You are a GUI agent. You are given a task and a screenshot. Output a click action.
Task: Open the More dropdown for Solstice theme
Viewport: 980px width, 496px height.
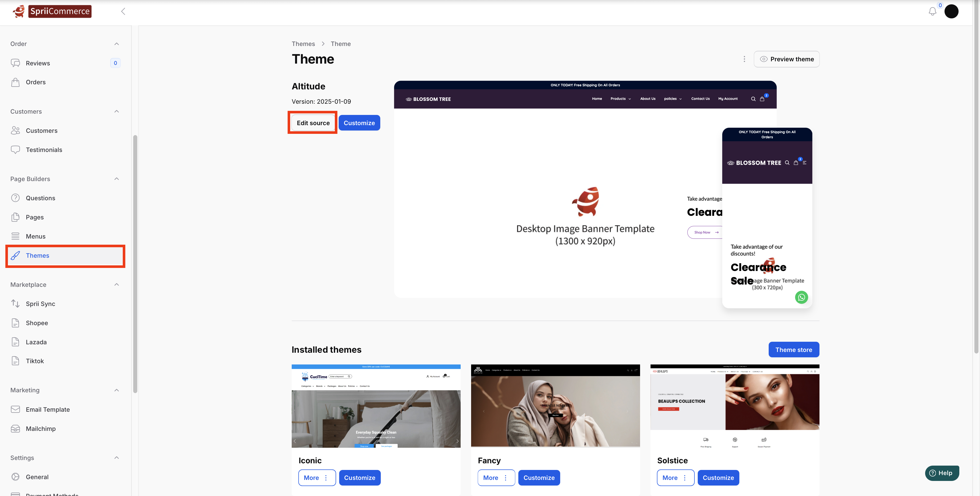pos(675,478)
